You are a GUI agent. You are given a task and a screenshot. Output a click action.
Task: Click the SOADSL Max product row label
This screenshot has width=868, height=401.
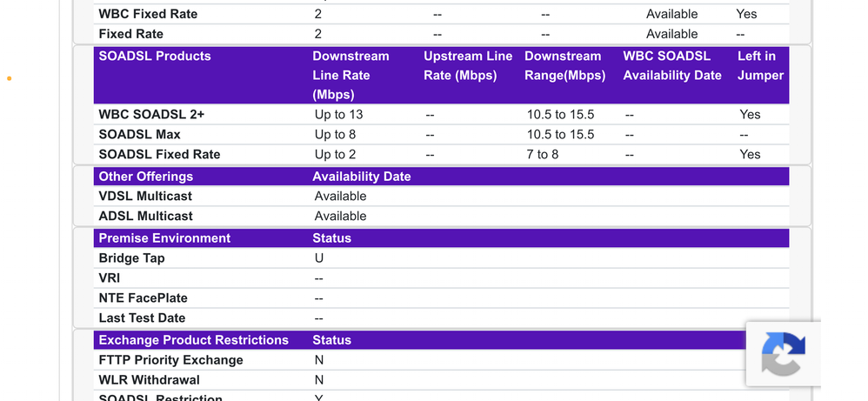(139, 135)
